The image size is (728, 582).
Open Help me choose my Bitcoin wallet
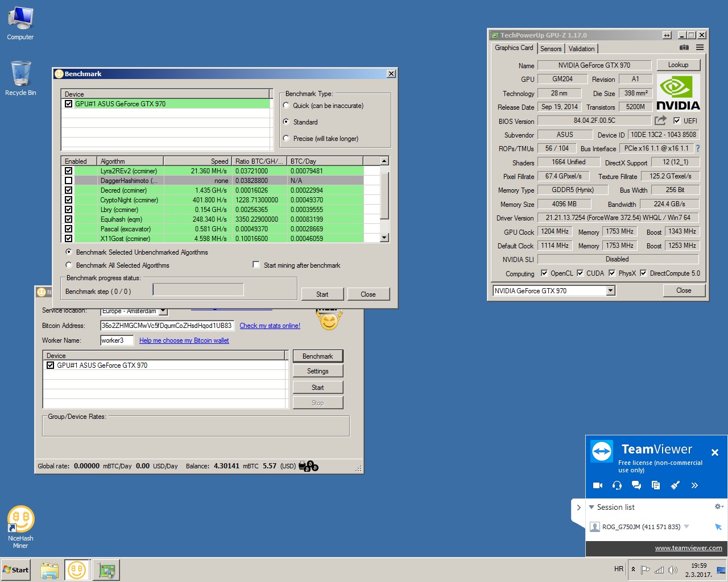184,340
